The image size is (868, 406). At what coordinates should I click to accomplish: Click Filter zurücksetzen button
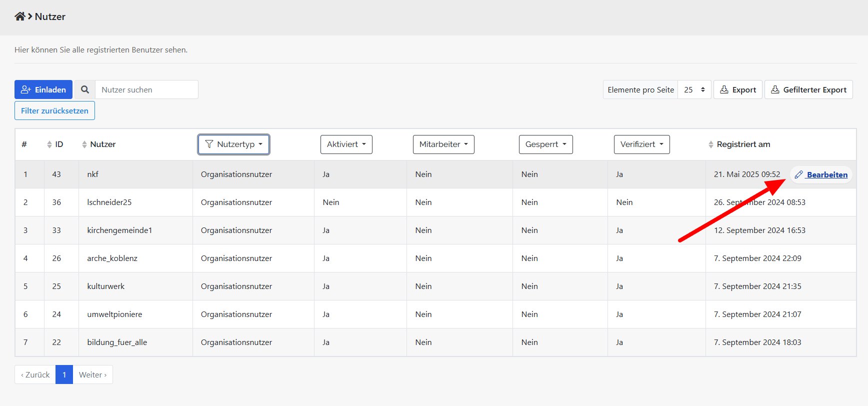pyautogui.click(x=54, y=110)
